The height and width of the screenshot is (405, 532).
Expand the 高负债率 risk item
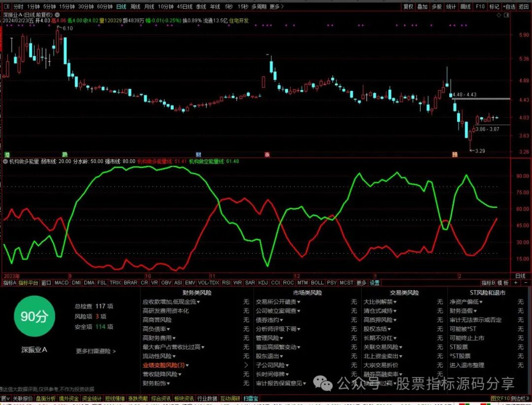157,329
